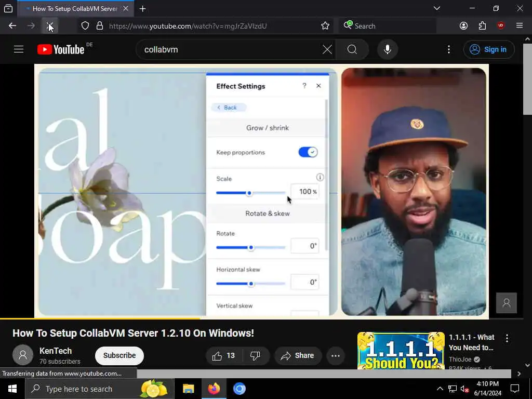This screenshot has height=399, width=532.
Task: Click the muted volume tray icon
Action: click(464, 389)
